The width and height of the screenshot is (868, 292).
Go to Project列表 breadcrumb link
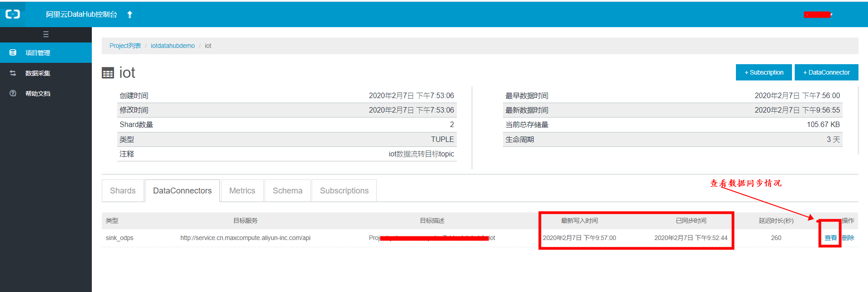tap(125, 46)
